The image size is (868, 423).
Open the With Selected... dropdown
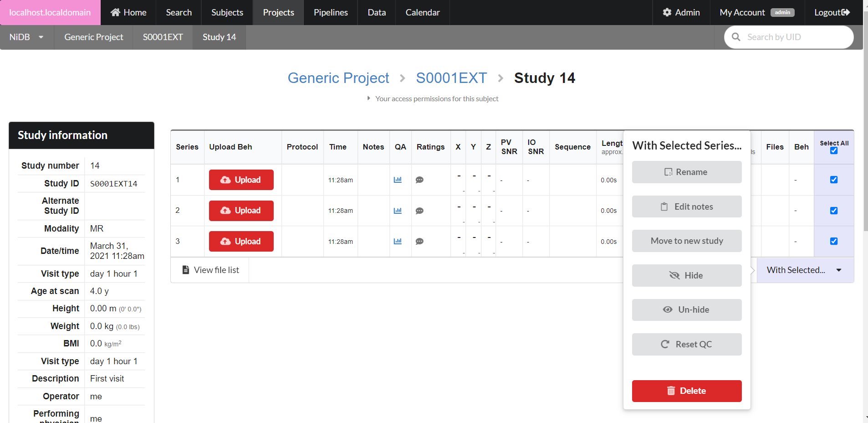(x=804, y=270)
